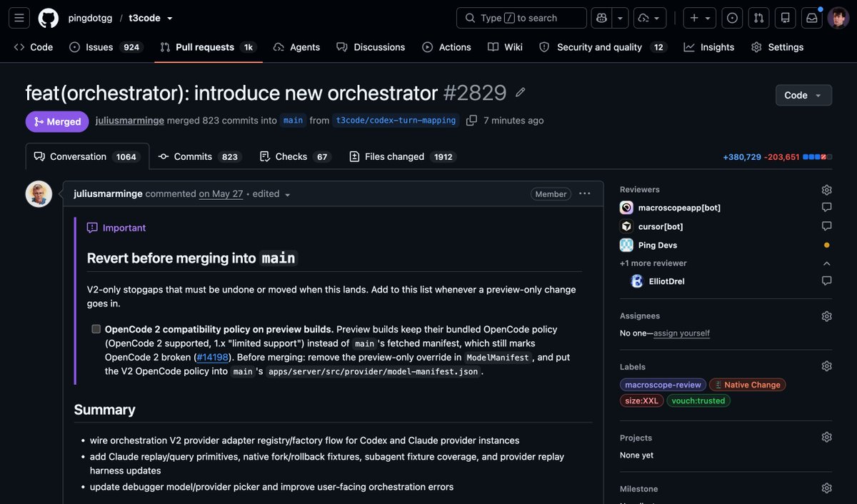Open the hamburger navigation menu

tap(19, 18)
